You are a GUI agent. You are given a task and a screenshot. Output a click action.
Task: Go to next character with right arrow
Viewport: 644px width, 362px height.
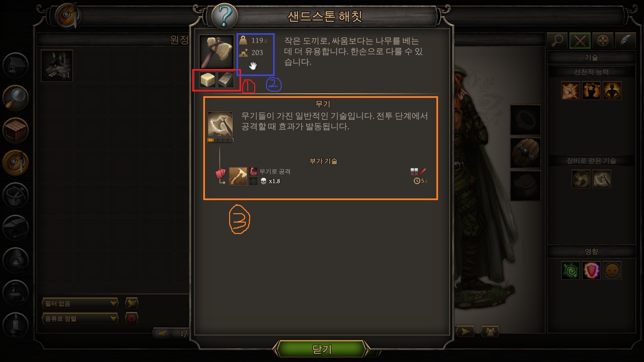[x=465, y=332]
